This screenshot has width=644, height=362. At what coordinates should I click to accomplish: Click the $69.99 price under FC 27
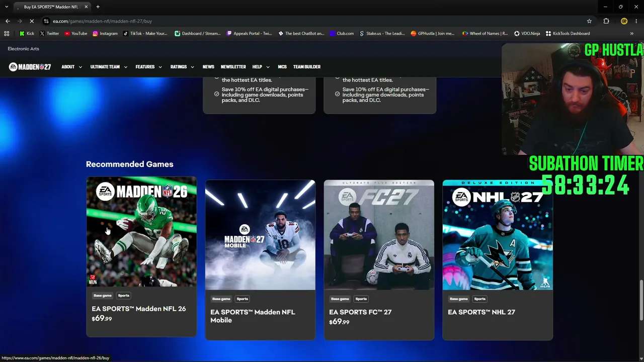click(x=339, y=322)
